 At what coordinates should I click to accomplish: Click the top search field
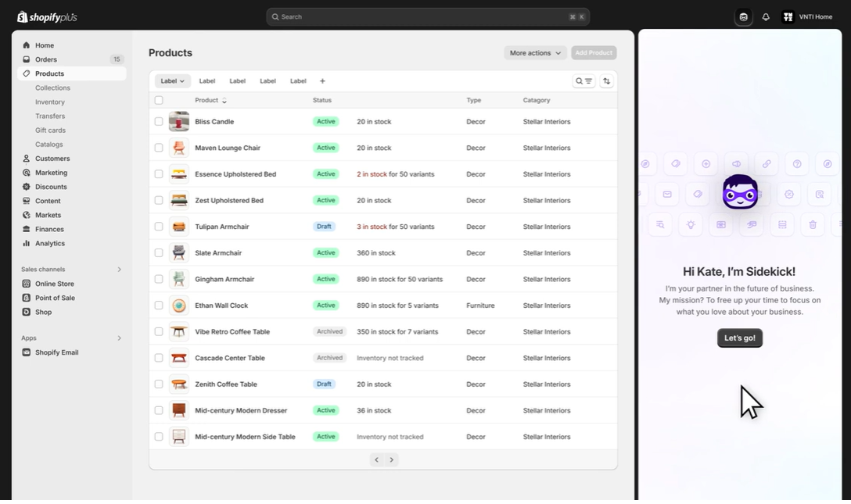pyautogui.click(x=427, y=17)
